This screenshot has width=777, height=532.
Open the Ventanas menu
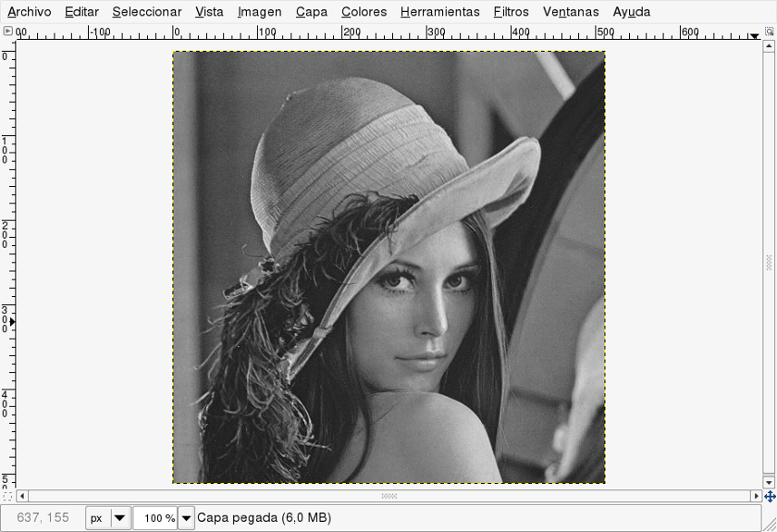(571, 11)
